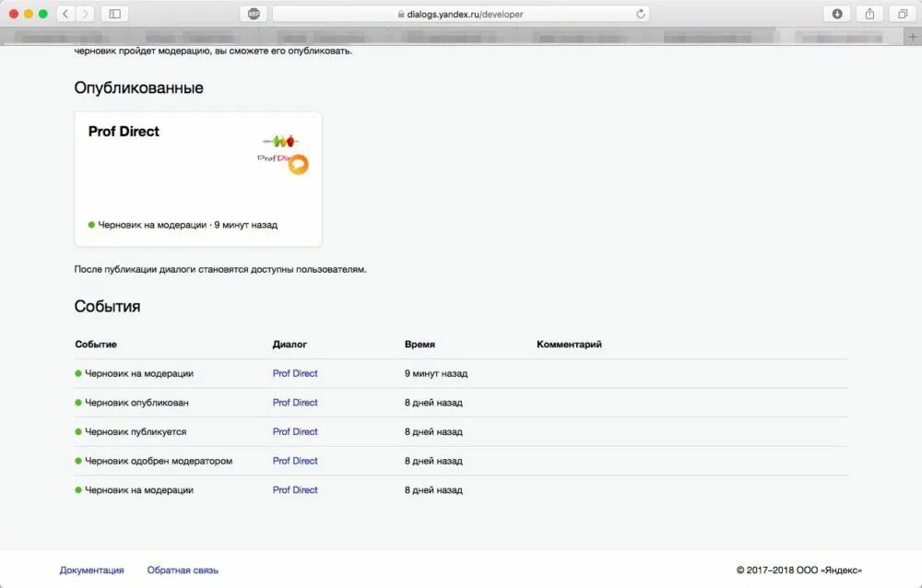Click the 2017–2018 ООО «Яндекс» copyright text
922x588 pixels.
[799, 570]
